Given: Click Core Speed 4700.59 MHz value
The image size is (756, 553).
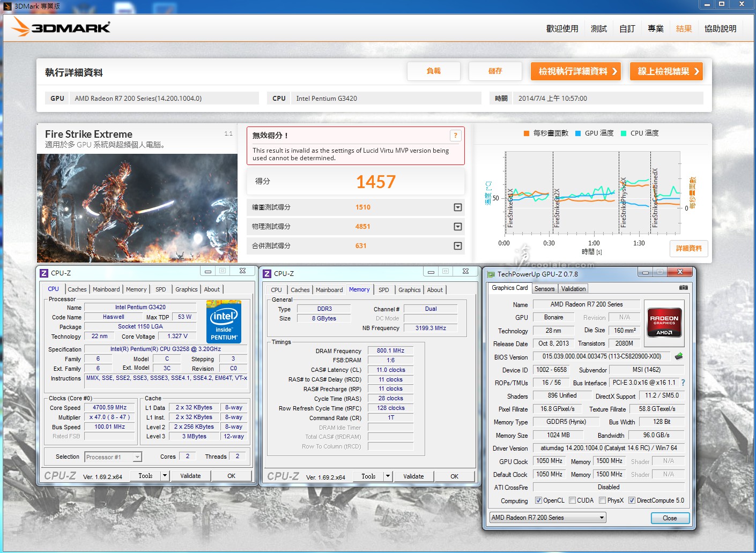Looking at the screenshot, I should coord(109,408).
